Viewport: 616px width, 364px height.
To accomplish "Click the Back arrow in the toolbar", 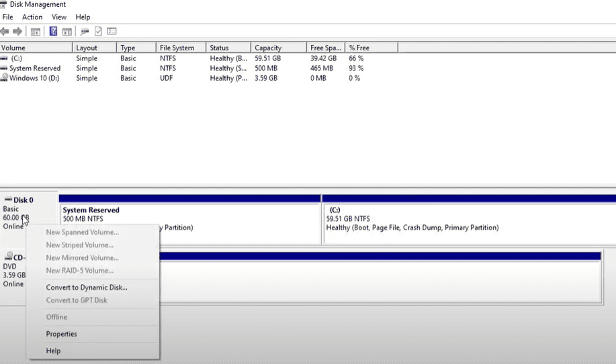I will coord(5,32).
